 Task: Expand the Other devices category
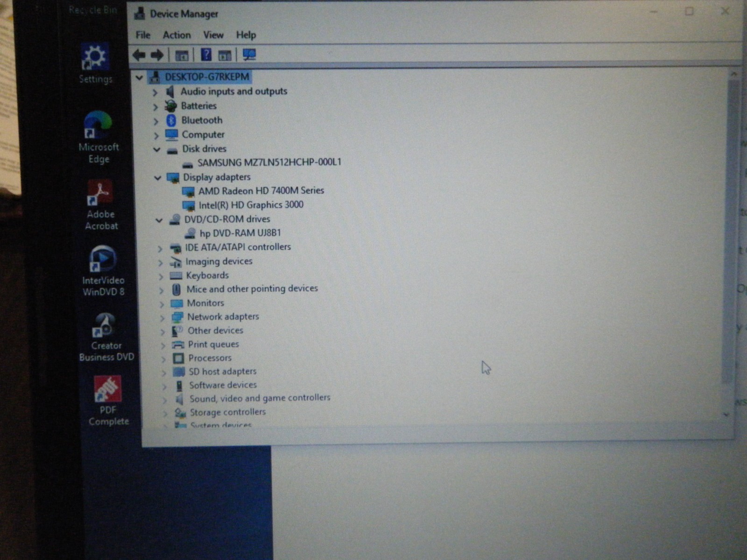pos(162,332)
